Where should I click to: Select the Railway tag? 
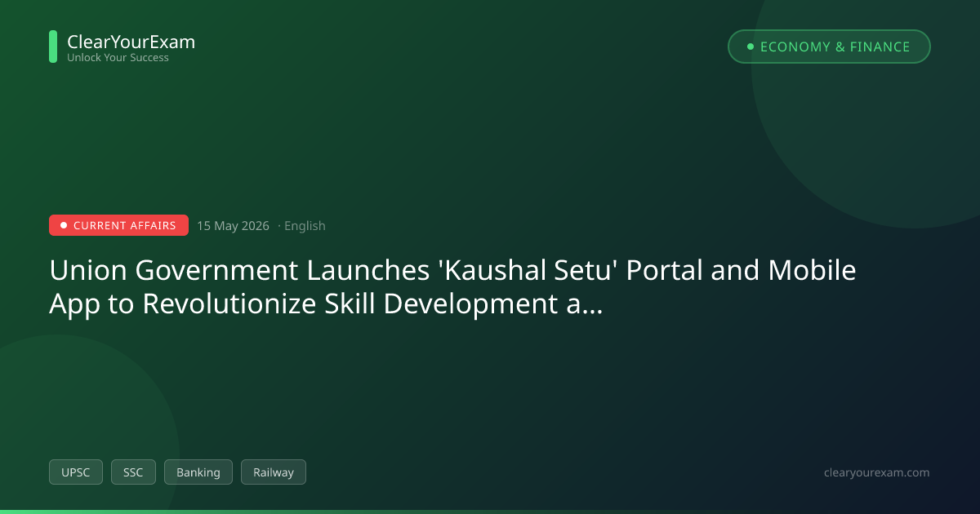(274, 472)
